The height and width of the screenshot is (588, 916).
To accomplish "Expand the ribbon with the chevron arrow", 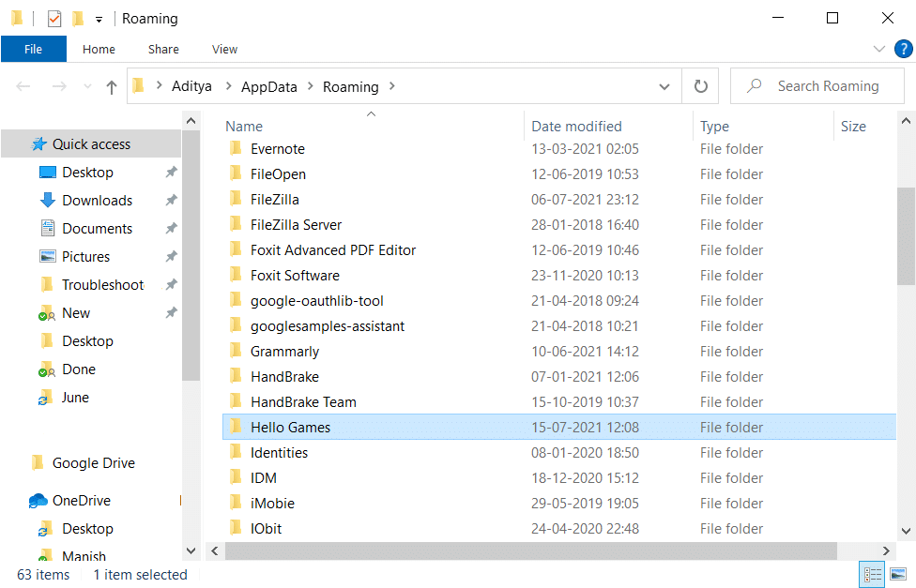I will coord(878,49).
